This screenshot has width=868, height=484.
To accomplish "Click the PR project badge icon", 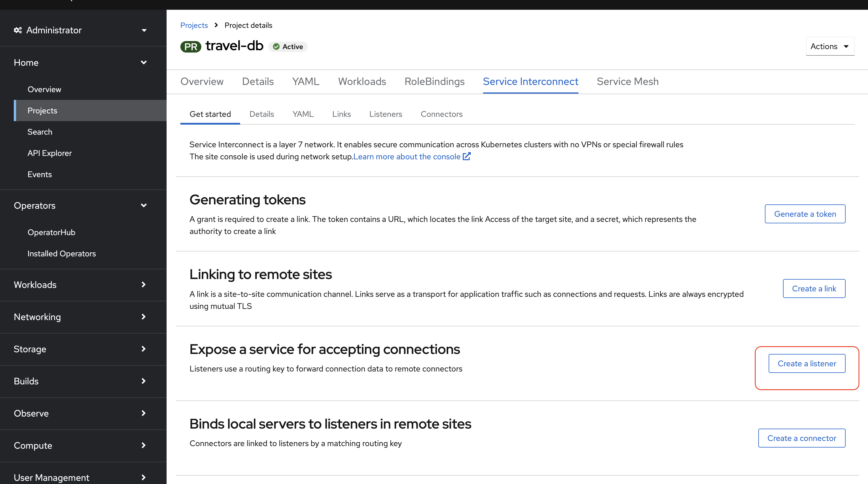I will coord(191,47).
